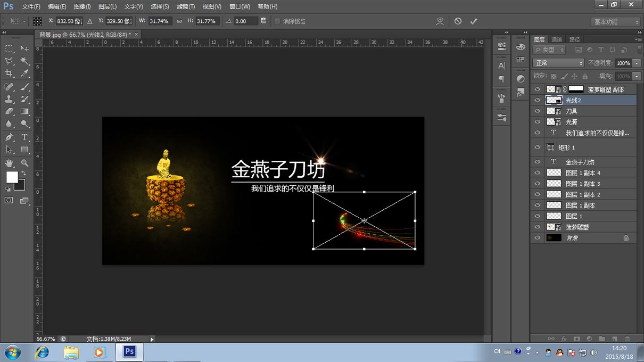Hide the 矩形 1 layer
Screen dimensions: 644x362
(x=538, y=147)
